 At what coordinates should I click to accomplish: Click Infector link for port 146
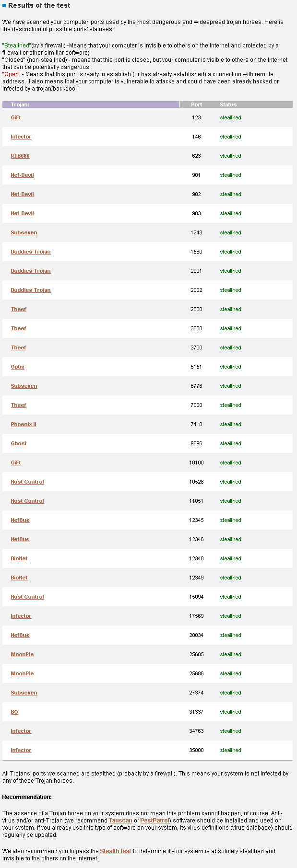pyautogui.click(x=21, y=137)
